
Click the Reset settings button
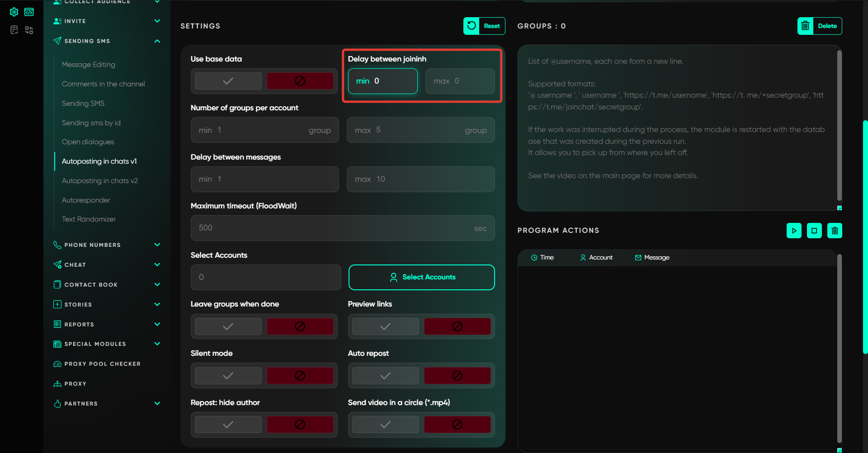[x=484, y=26]
